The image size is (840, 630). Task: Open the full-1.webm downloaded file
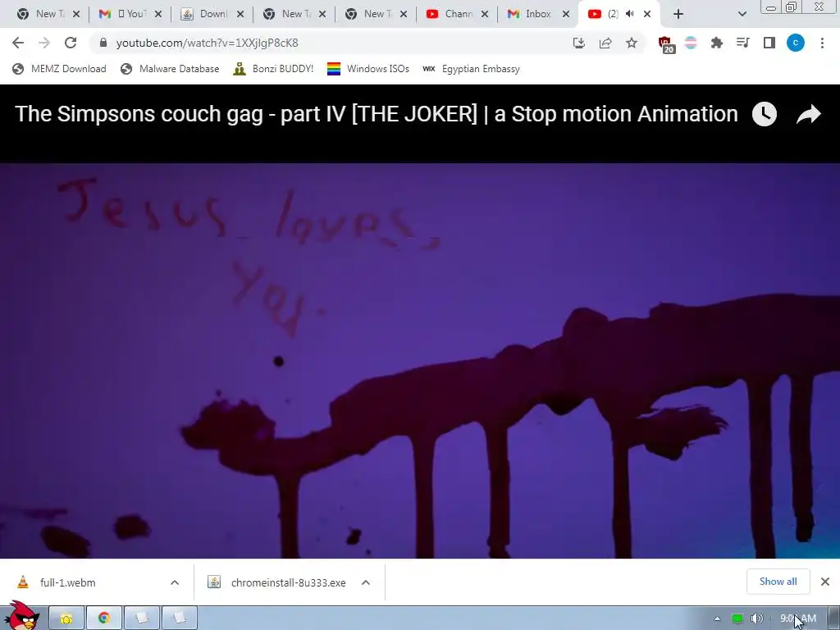[x=68, y=582]
